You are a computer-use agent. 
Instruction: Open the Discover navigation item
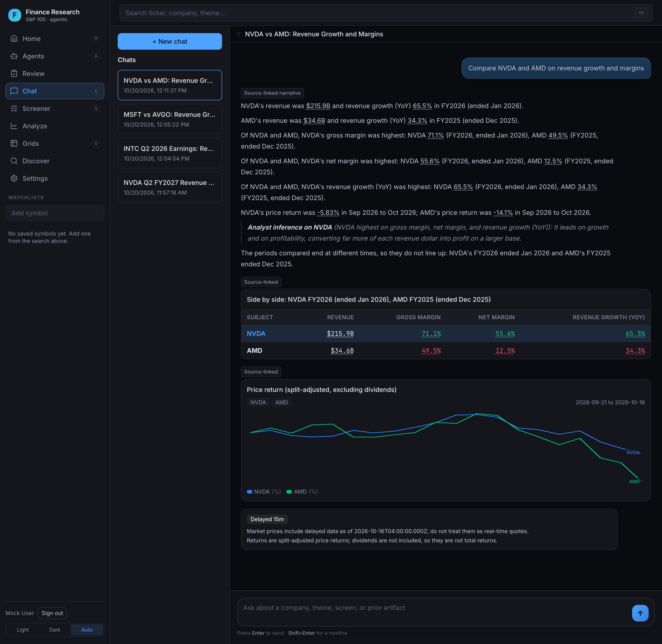(x=55, y=161)
